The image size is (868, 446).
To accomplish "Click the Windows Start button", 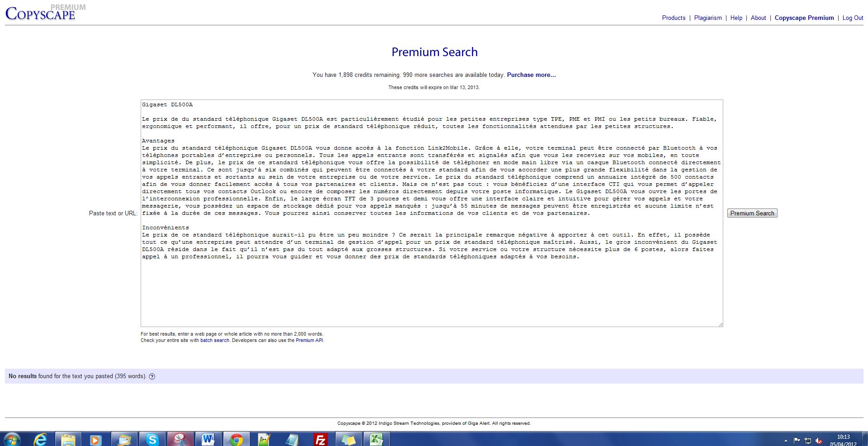I will point(12,439).
